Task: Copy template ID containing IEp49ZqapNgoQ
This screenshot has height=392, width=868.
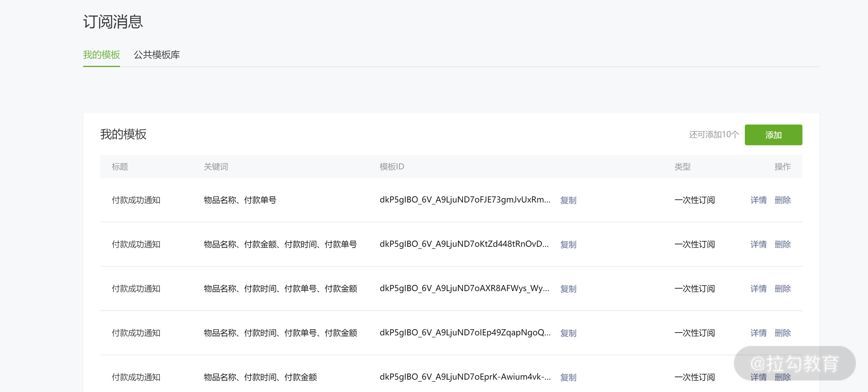Action: pyautogui.click(x=568, y=333)
